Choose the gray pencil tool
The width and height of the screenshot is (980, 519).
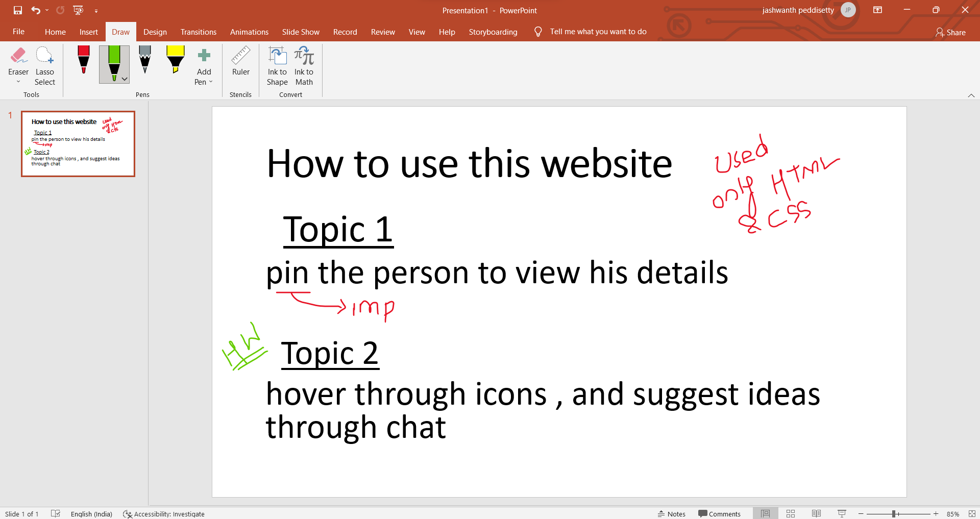[145, 60]
